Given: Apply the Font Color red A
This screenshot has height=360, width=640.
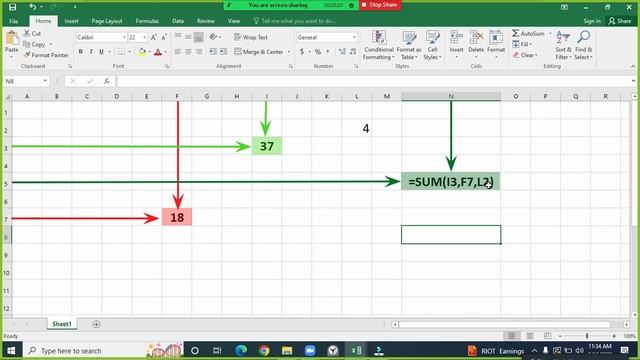Looking at the screenshot, I should (x=158, y=52).
